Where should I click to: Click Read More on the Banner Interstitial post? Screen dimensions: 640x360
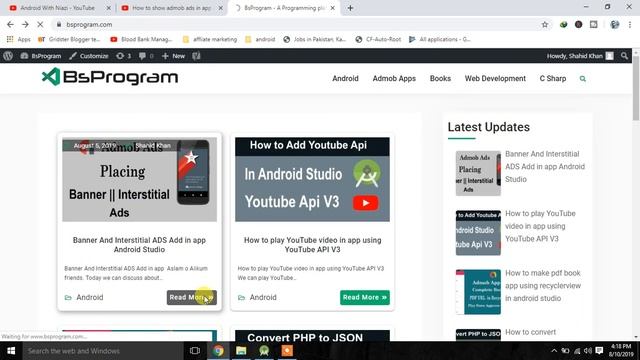[191, 297]
